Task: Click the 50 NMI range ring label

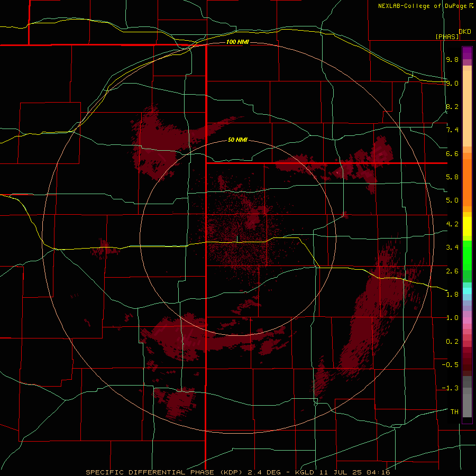Action: pos(237,140)
